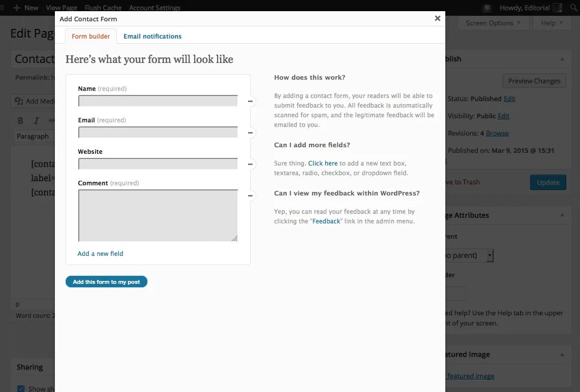Remove the Website field with minus icon

click(x=251, y=164)
